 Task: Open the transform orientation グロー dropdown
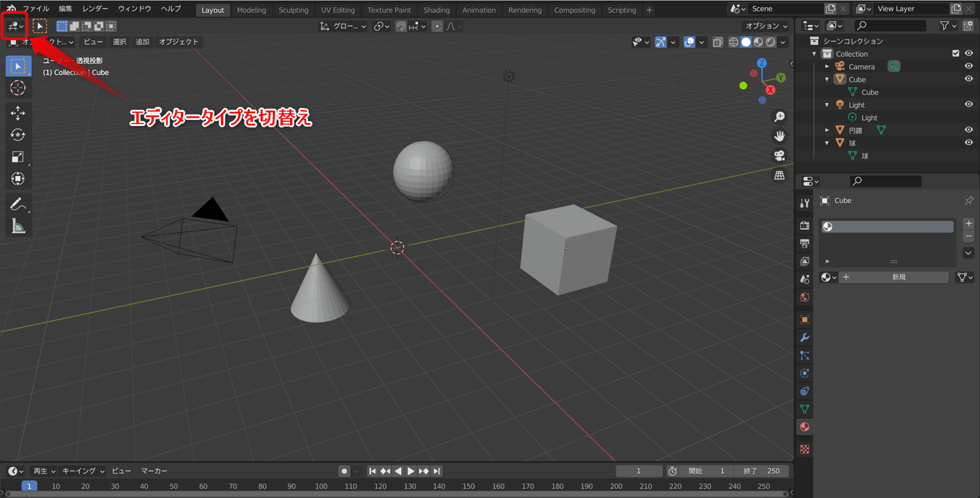pos(343,26)
